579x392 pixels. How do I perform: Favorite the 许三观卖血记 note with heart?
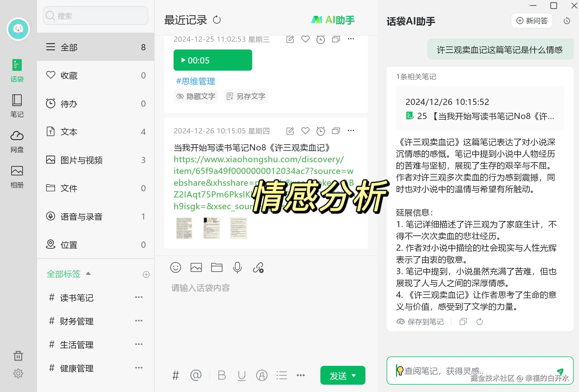point(305,131)
